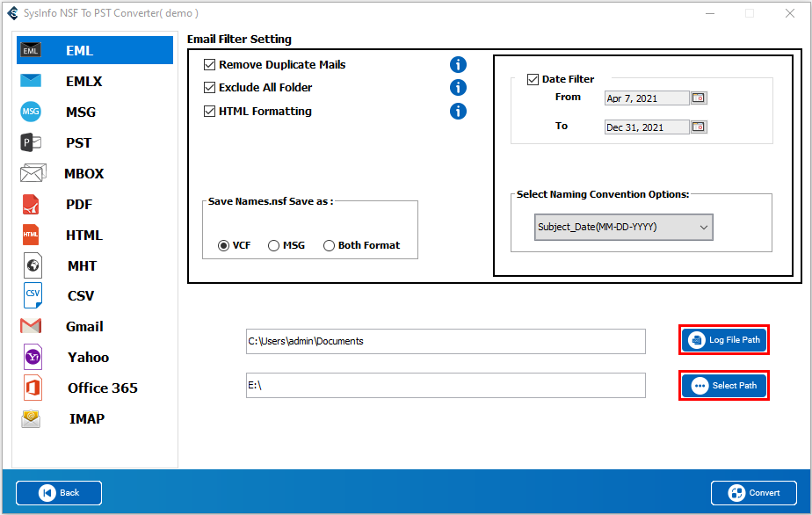Choose the PDF format icon
Screen dimensions: 812x515
31,204
